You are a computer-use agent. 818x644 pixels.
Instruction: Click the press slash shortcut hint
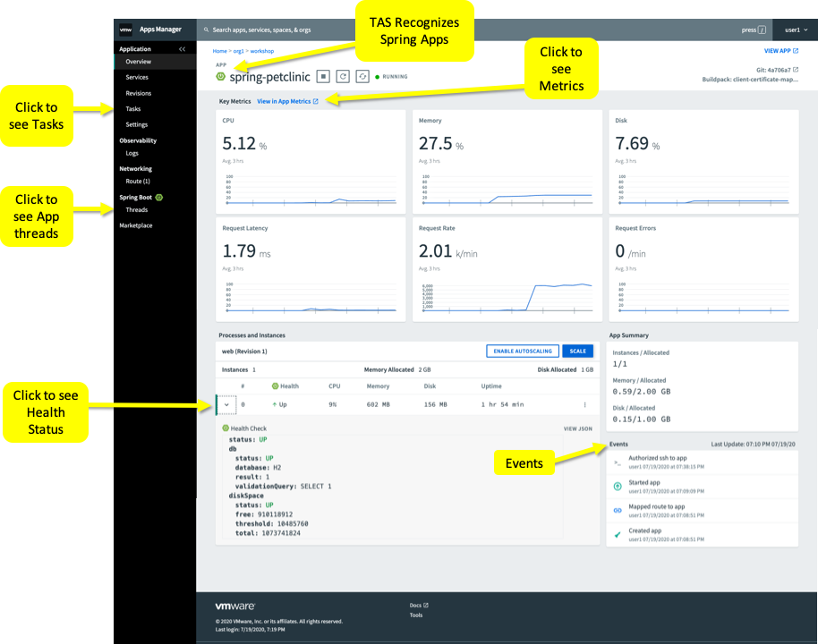(754, 30)
